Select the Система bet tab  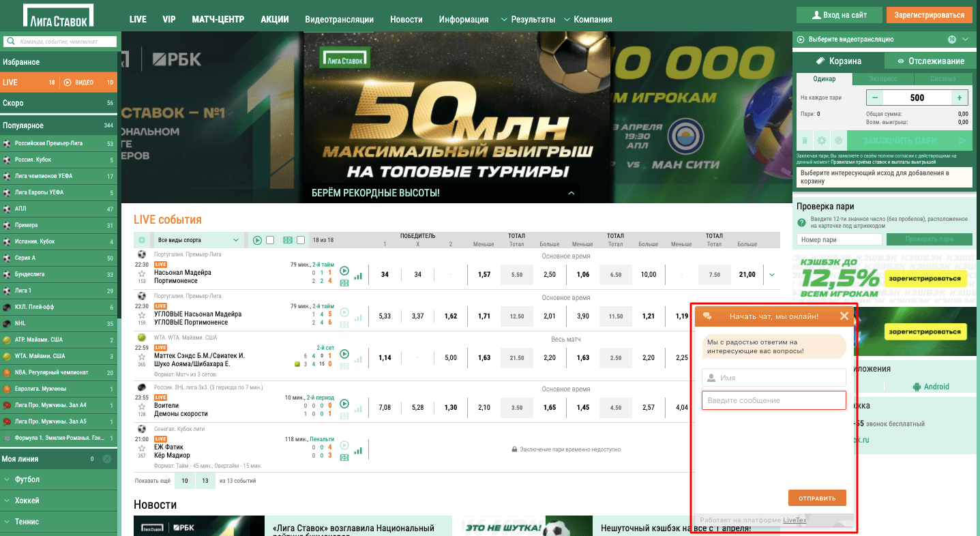pos(943,78)
